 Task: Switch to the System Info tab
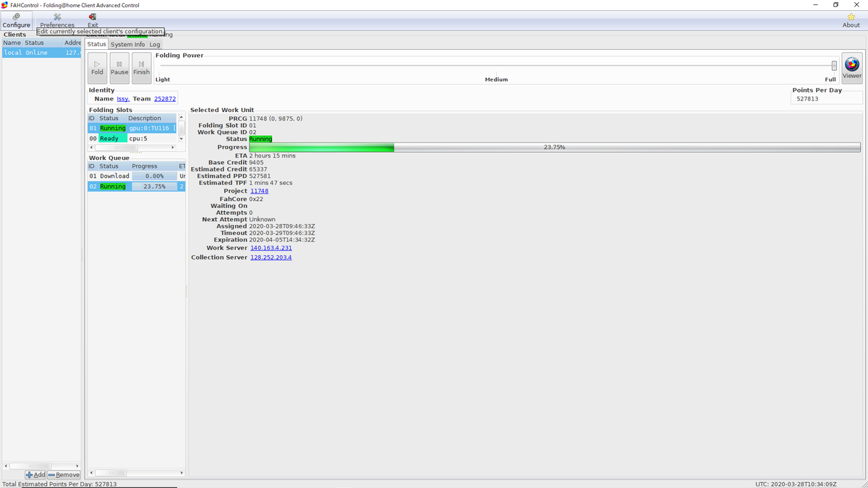127,44
